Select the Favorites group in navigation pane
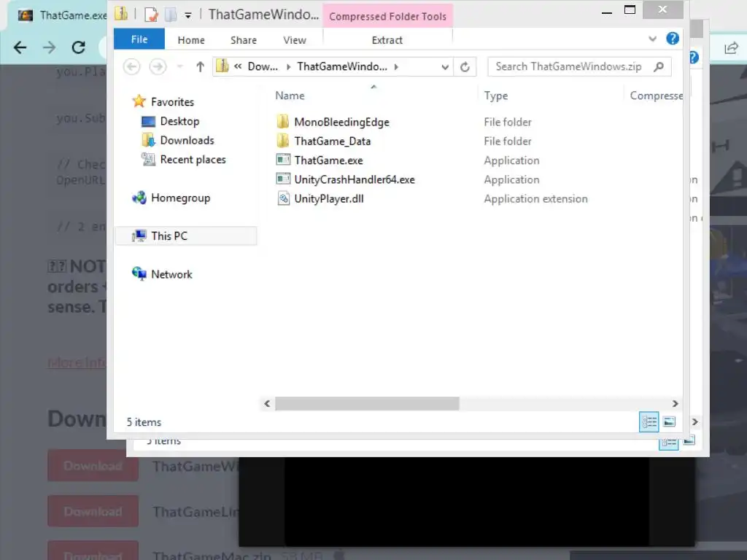This screenshot has height=560, width=747. pos(172,102)
